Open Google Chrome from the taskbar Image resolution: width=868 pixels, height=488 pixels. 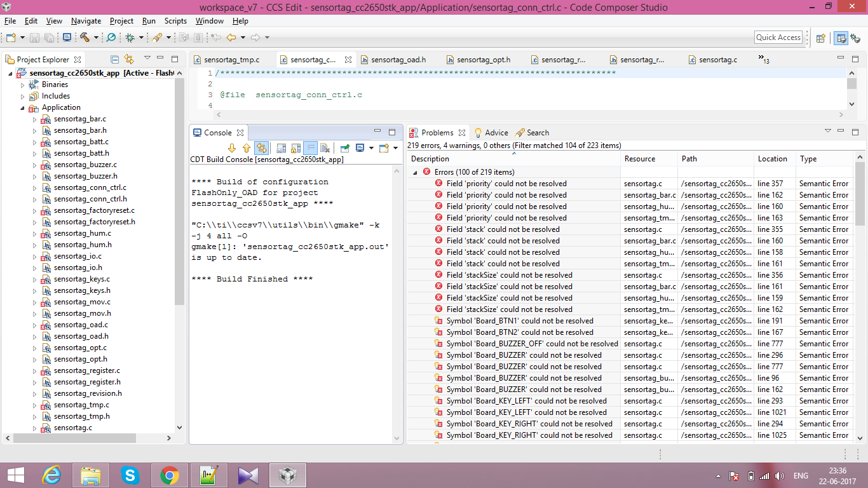170,475
